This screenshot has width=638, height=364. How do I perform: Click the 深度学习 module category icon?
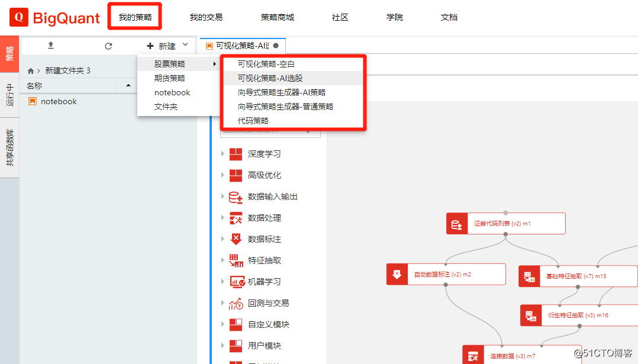[236, 154]
